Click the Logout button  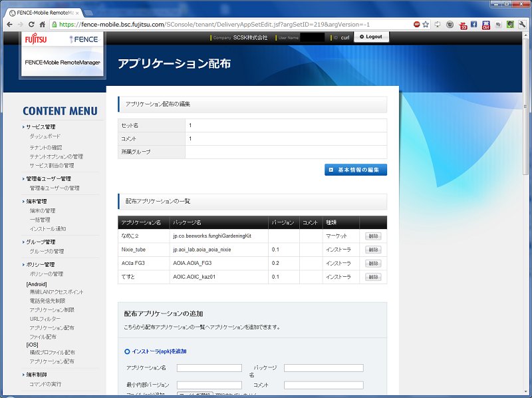[x=371, y=37]
